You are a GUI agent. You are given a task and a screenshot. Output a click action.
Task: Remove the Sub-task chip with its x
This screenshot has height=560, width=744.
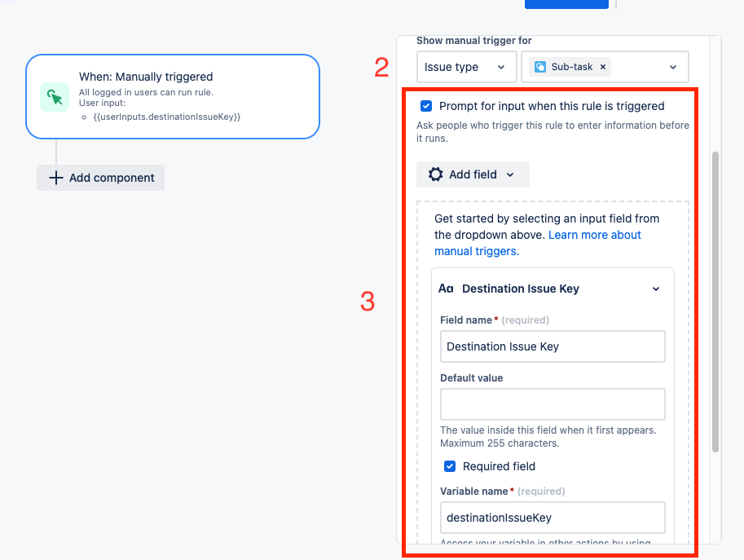(602, 67)
